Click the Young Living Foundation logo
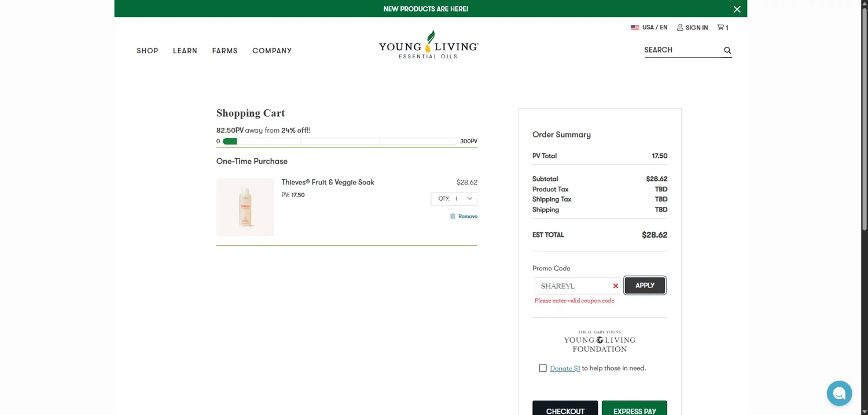868x415 pixels. point(599,341)
